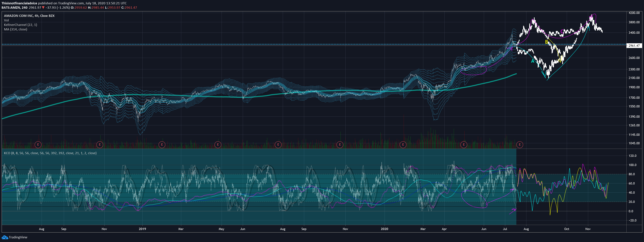Click the Apr label on time axis
Viewport: 644px width, 242px height.
point(444,229)
